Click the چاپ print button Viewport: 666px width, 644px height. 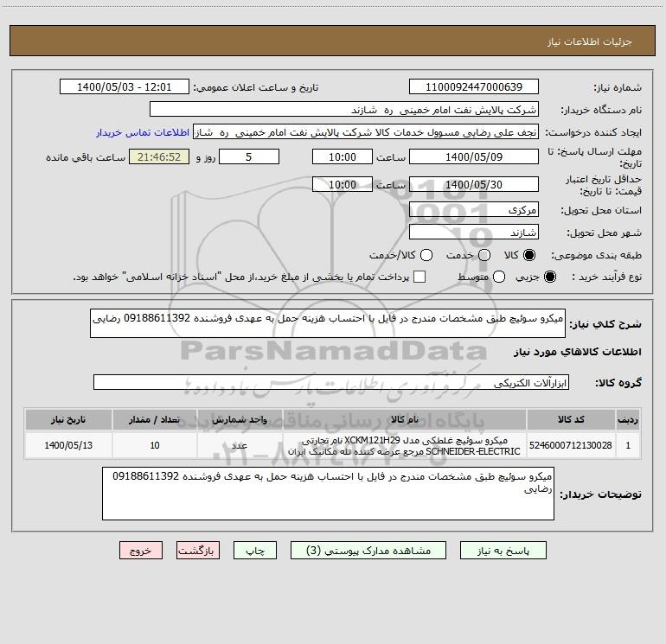tap(255, 551)
